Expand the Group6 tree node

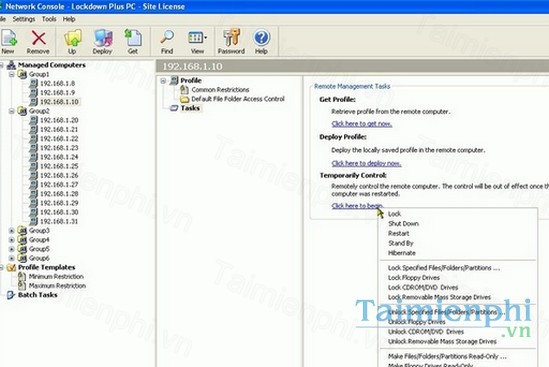click(x=12, y=258)
